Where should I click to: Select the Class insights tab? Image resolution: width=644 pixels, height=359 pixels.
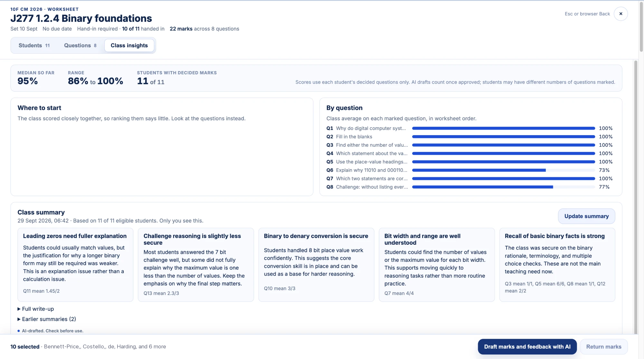point(129,45)
